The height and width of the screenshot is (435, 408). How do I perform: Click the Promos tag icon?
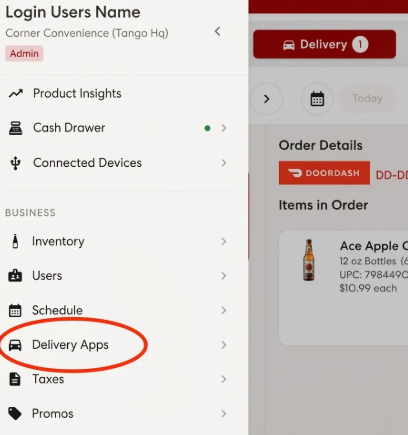click(x=15, y=414)
